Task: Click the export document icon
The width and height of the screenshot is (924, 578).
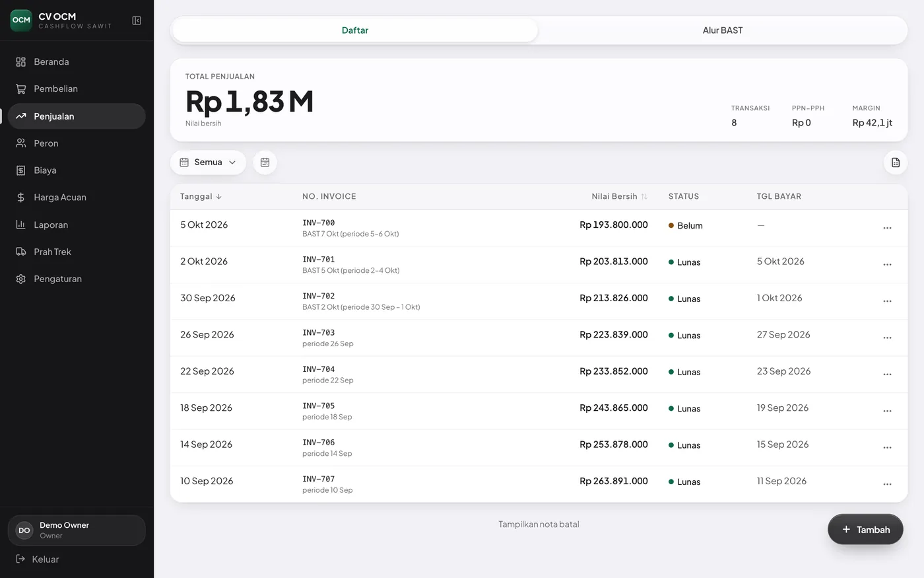Action: tap(896, 163)
